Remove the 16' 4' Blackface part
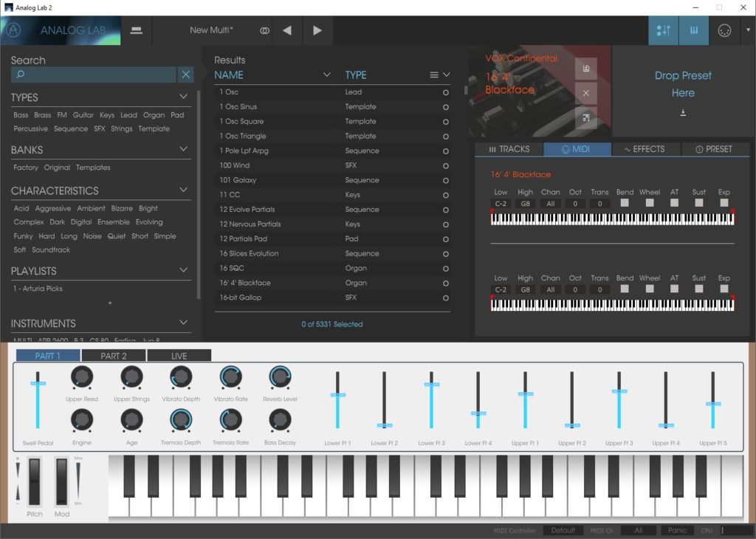 pos(585,93)
